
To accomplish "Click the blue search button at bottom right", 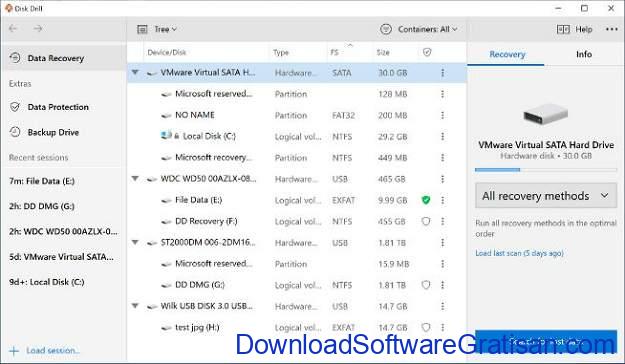I will pos(546,342).
